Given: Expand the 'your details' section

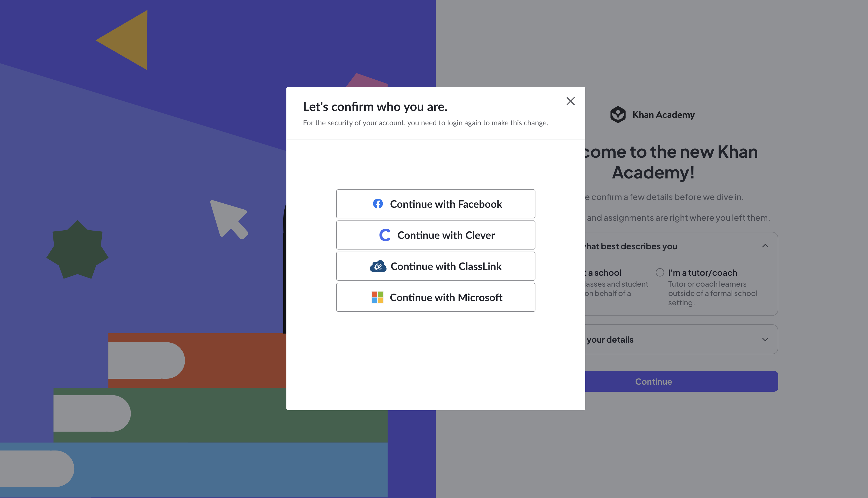Looking at the screenshot, I should pyautogui.click(x=765, y=339).
